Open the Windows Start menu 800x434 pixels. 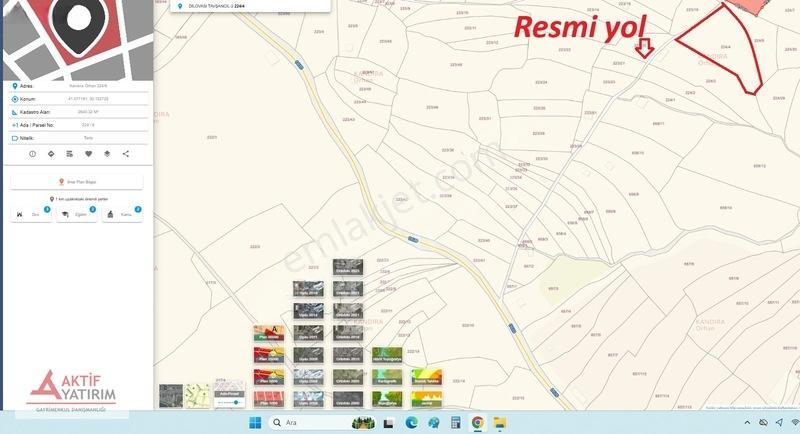(x=255, y=423)
